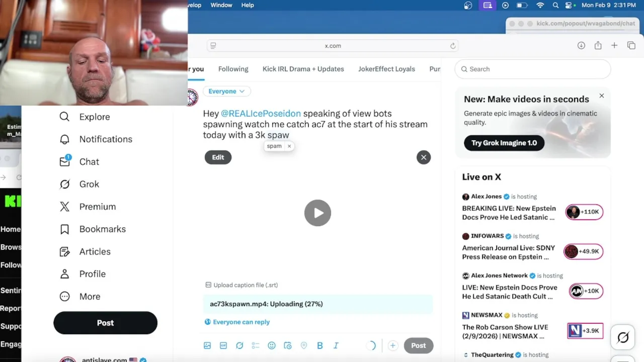Remove the attached video
Viewport: 644px width, 362px height.
point(424,157)
